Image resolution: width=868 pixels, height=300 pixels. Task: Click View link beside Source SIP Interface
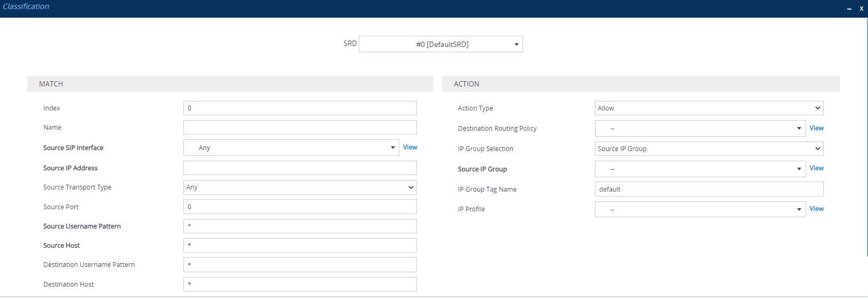(409, 147)
